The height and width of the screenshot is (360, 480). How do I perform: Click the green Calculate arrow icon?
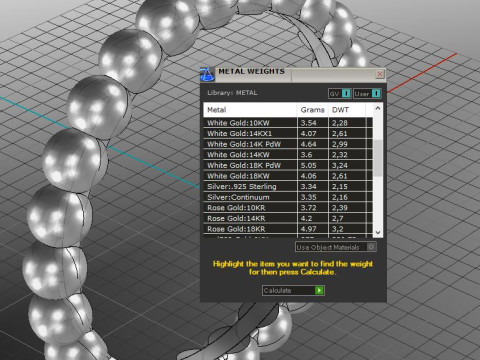point(319,290)
